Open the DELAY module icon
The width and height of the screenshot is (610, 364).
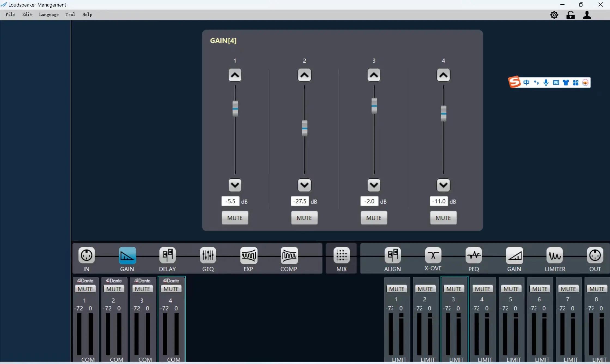168,255
